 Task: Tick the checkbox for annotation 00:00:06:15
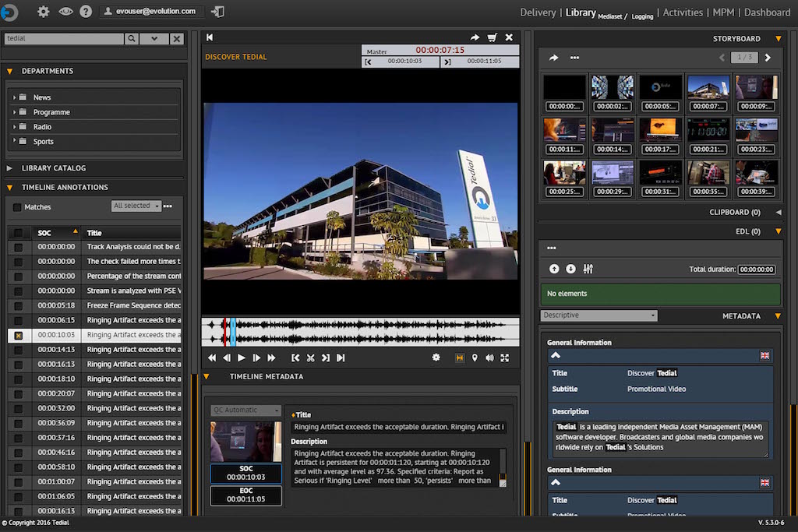click(x=19, y=321)
